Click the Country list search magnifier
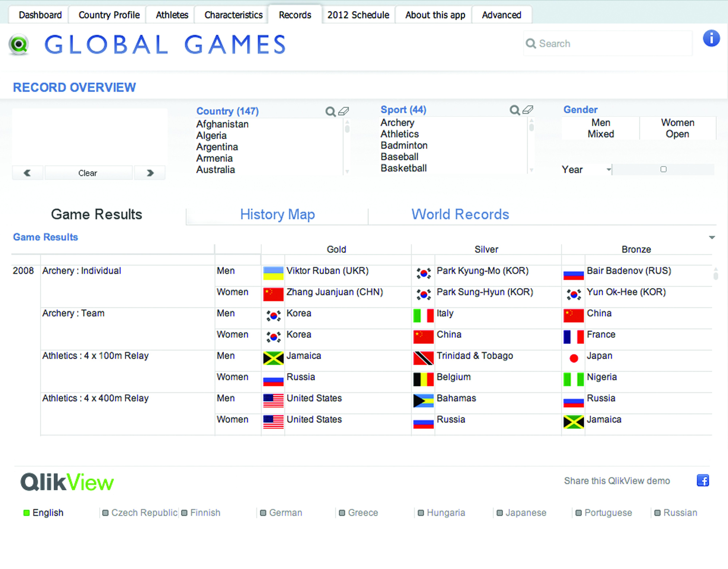The width and height of the screenshot is (728, 569). click(x=330, y=111)
